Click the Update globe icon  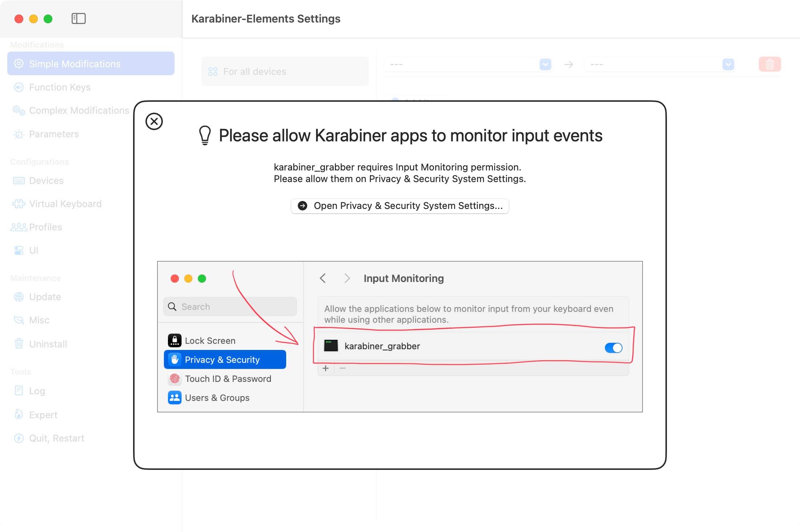[x=19, y=297]
